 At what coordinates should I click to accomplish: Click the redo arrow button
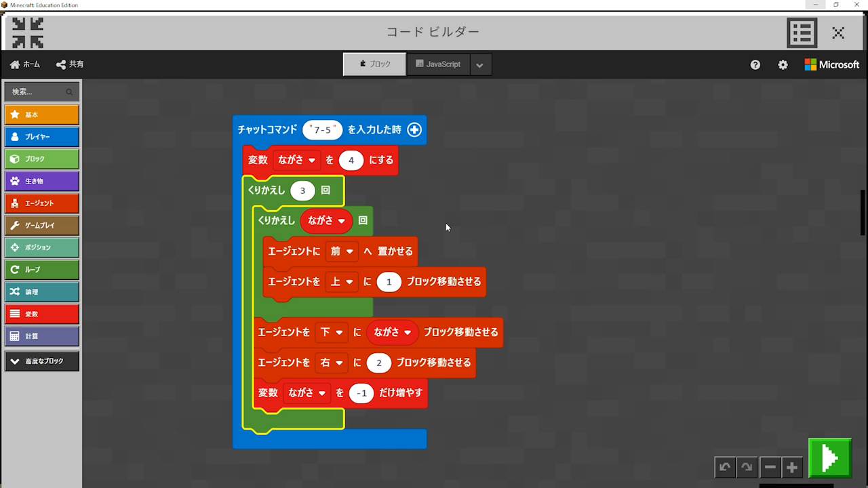(x=747, y=467)
